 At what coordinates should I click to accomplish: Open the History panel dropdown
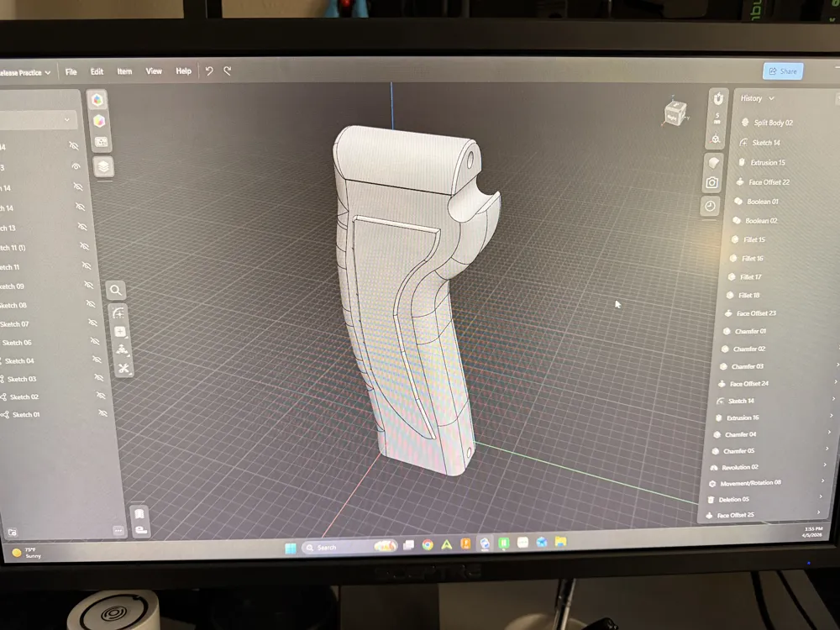tap(757, 98)
